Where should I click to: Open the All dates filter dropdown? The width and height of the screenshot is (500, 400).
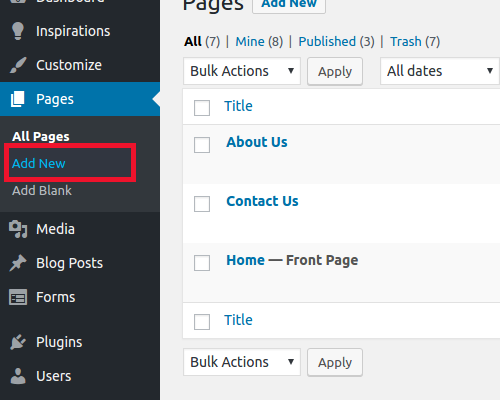click(440, 71)
